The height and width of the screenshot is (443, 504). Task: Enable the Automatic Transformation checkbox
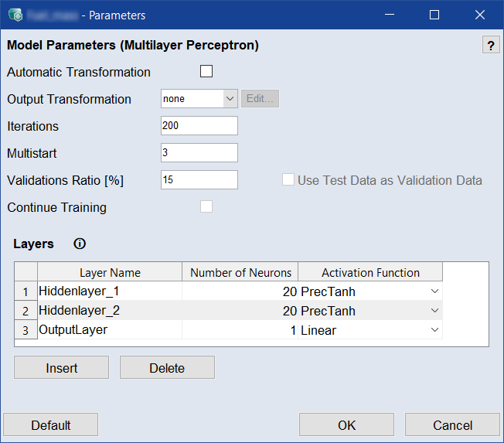pos(206,72)
